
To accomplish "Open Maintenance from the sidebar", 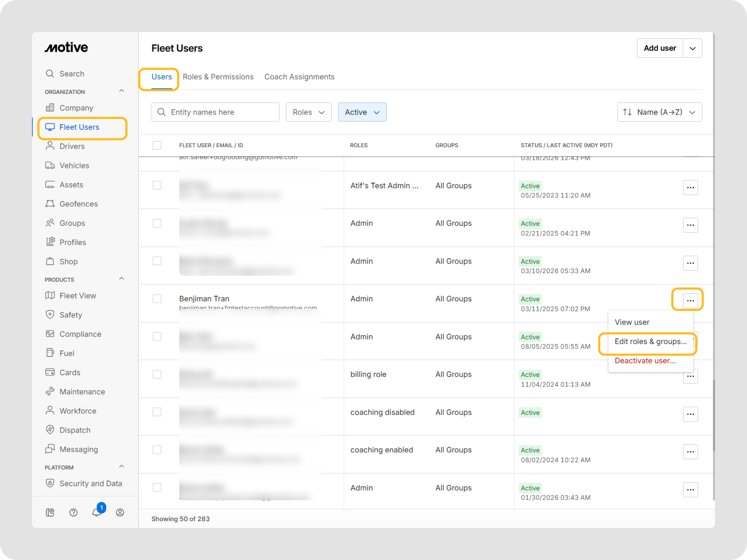I will tap(82, 391).
